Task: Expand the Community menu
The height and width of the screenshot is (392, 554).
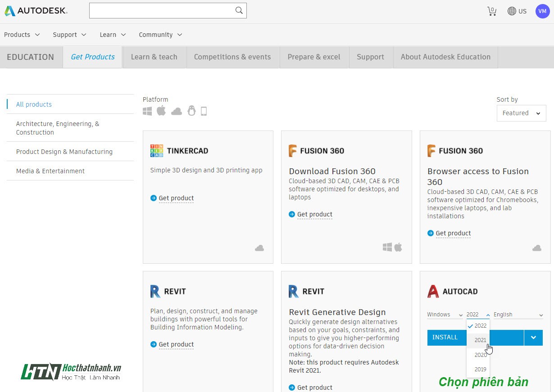Action: [x=161, y=35]
